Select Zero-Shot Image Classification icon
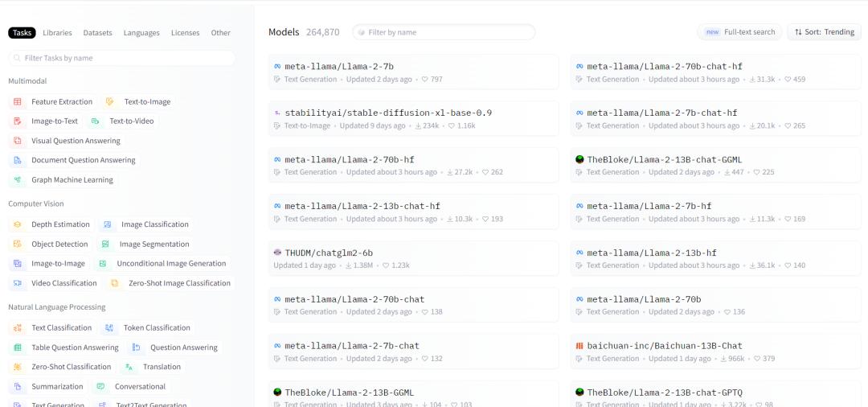Viewport: 868px width, 407px height. [115, 283]
